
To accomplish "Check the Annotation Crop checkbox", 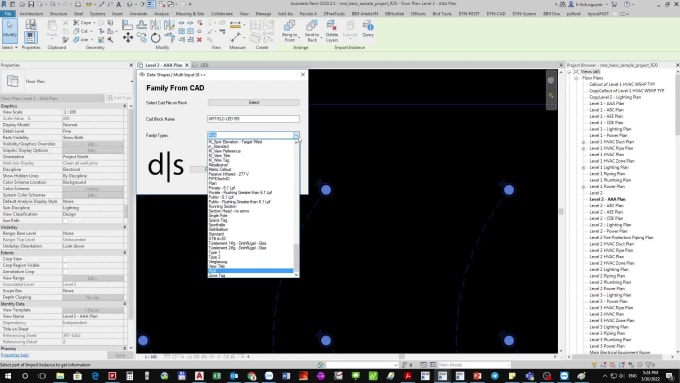I will pos(65,272).
